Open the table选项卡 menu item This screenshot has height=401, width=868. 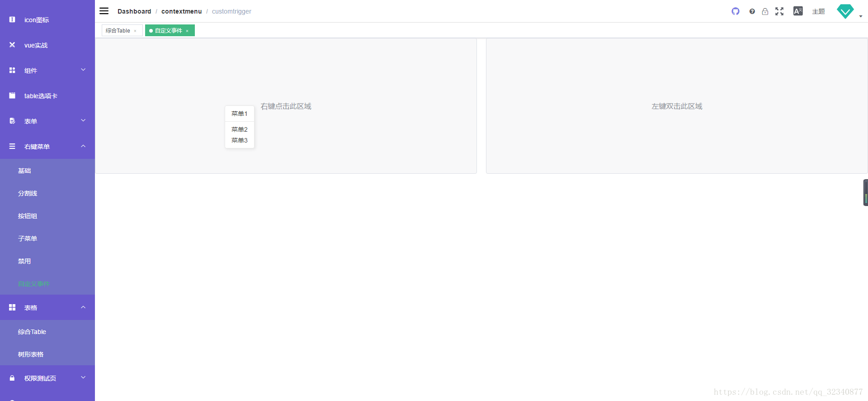click(47, 96)
